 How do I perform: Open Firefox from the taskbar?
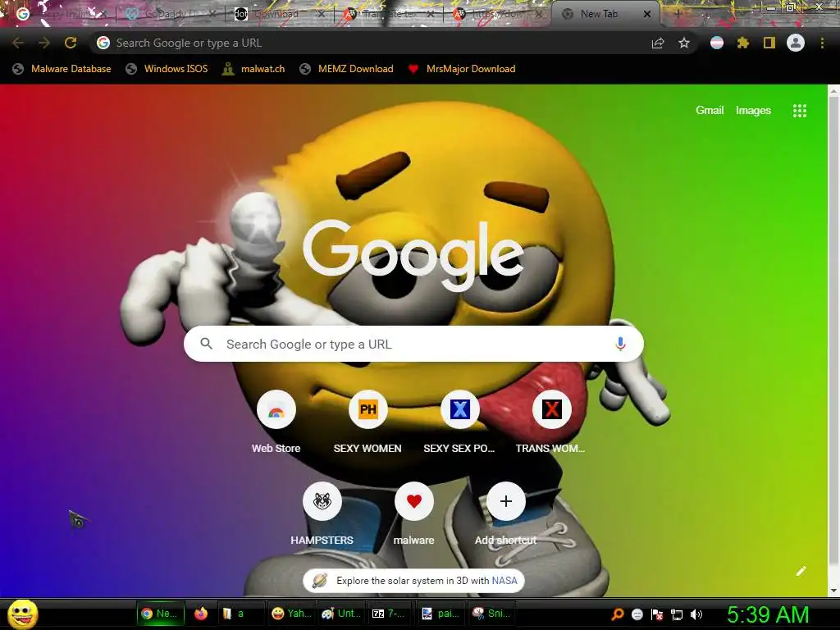click(201, 614)
